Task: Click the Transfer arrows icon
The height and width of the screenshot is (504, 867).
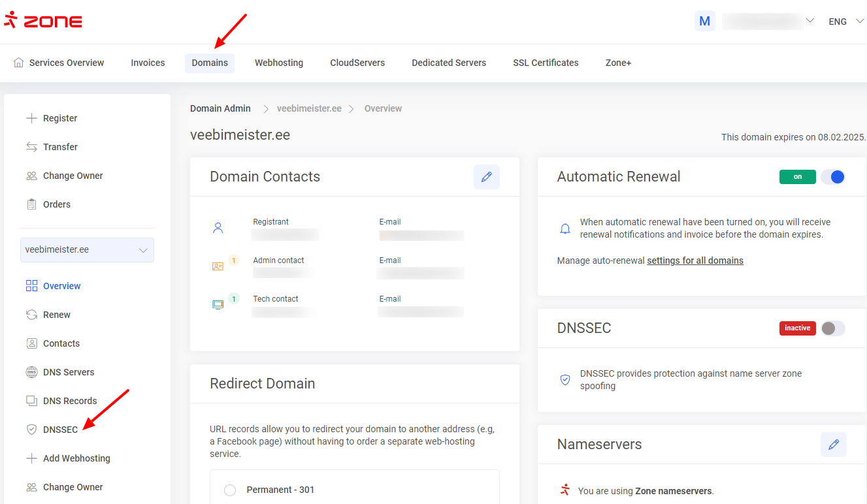Action: [x=31, y=147]
